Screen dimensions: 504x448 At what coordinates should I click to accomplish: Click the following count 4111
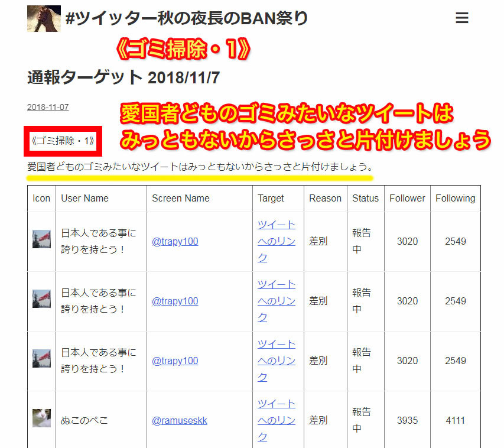pos(456,420)
